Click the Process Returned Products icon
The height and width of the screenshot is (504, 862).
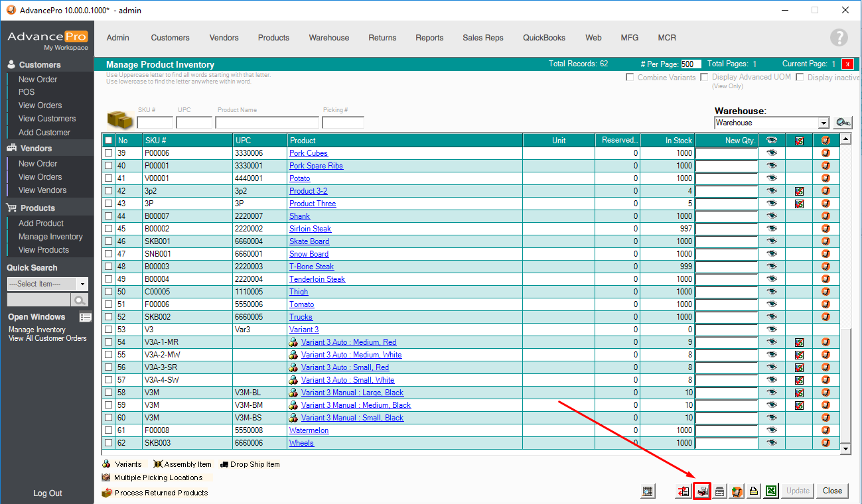tap(106, 493)
